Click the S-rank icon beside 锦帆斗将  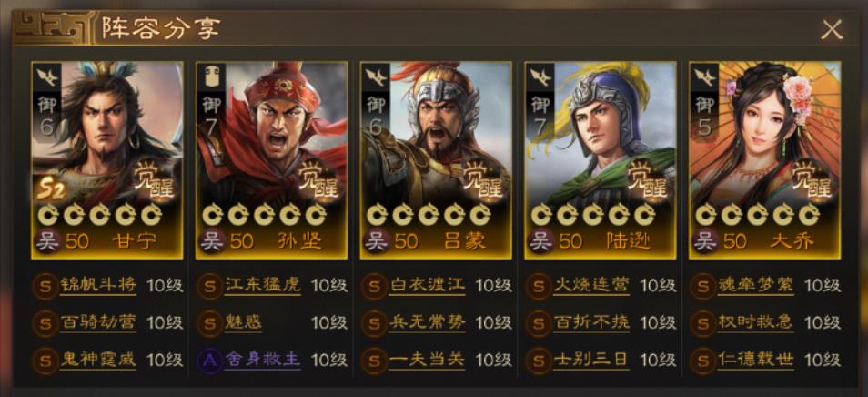tap(45, 286)
